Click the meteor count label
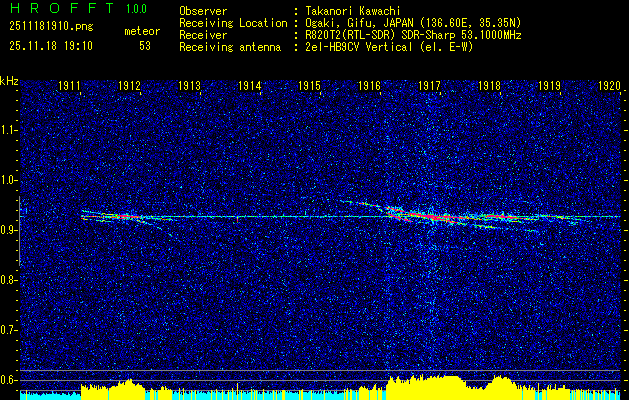Viewport: 629px width, 400px height. (142, 31)
